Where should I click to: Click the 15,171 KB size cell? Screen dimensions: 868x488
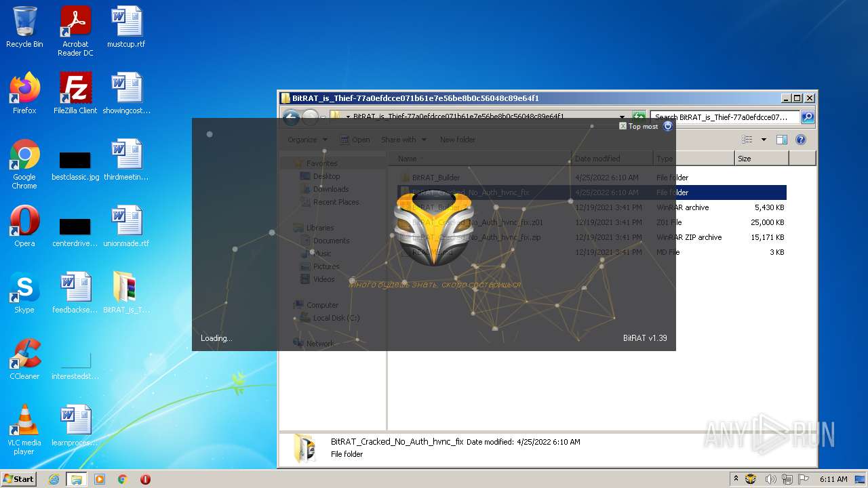point(767,237)
